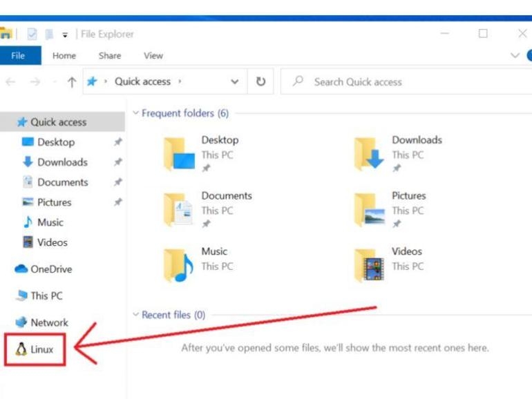Image resolution: width=532 pixels, height=399 pixels.
Task: Click the Linux penguin icon
Action: 21,349
